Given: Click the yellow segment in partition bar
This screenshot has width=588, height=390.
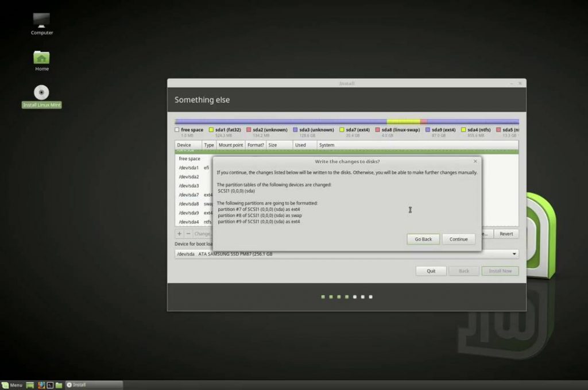Looking at the screenshot, I should 404,122.
